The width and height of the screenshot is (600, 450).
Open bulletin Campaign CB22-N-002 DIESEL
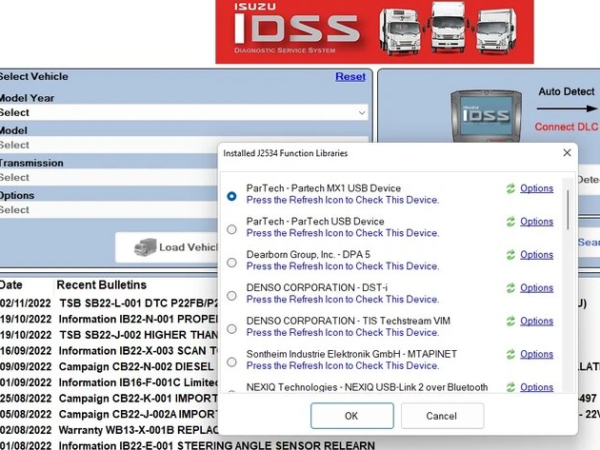click(136, 367)
